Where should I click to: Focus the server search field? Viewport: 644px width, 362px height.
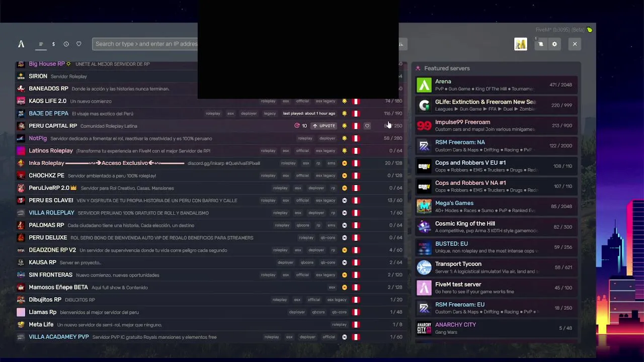pos(145,44)
